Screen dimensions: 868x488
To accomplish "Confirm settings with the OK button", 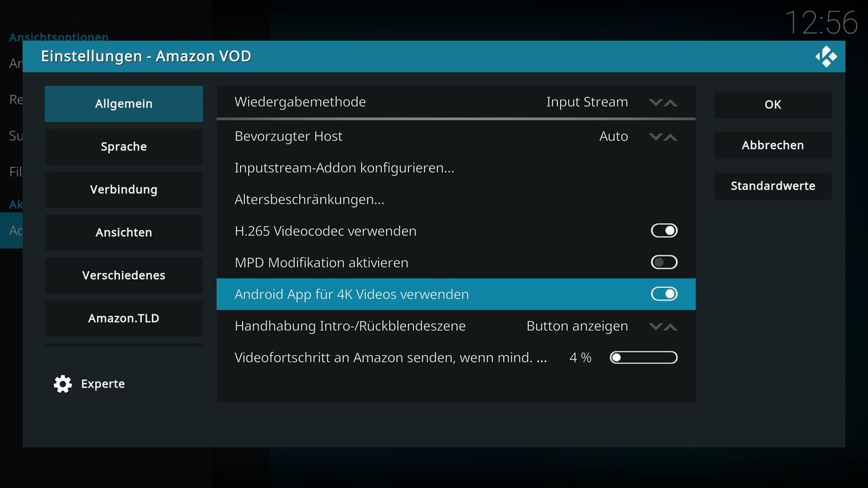I will tap(772, 104).
